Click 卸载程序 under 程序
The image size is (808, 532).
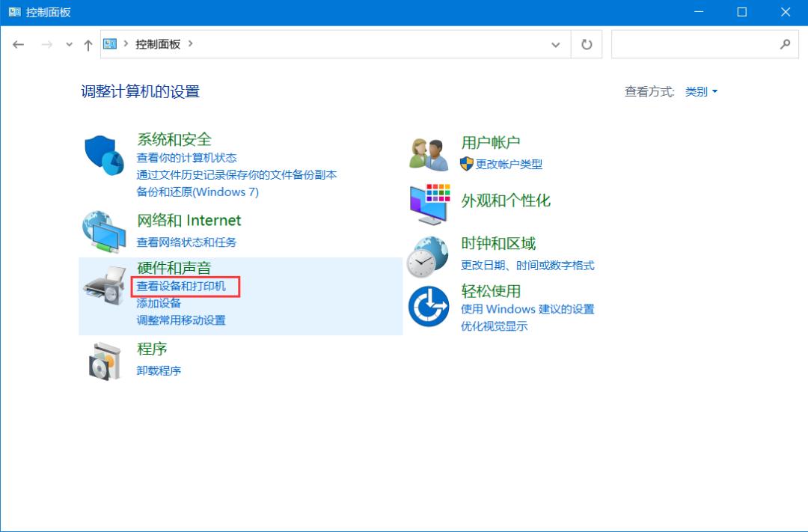(x=158, y=370)
